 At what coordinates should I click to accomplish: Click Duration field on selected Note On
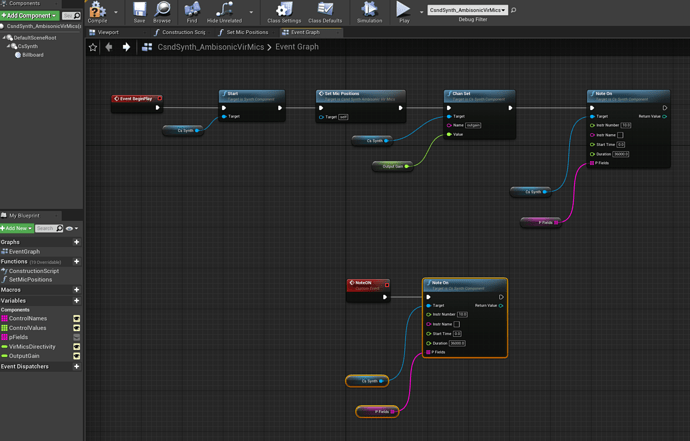coord(457,343)
